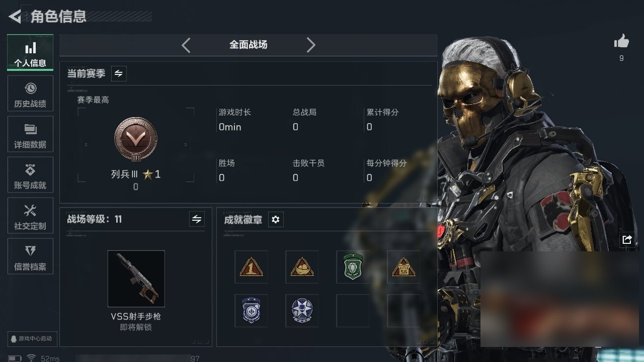Toggle the 战场等级 switch button
The image size is (644, 362).
point(197,219)
